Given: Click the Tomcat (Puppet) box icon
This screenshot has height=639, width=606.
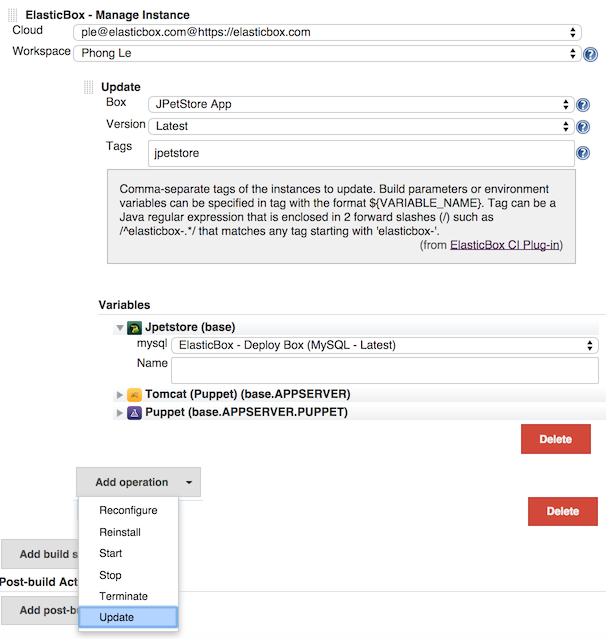Looking at the screenshot, I should pos(134,394).
